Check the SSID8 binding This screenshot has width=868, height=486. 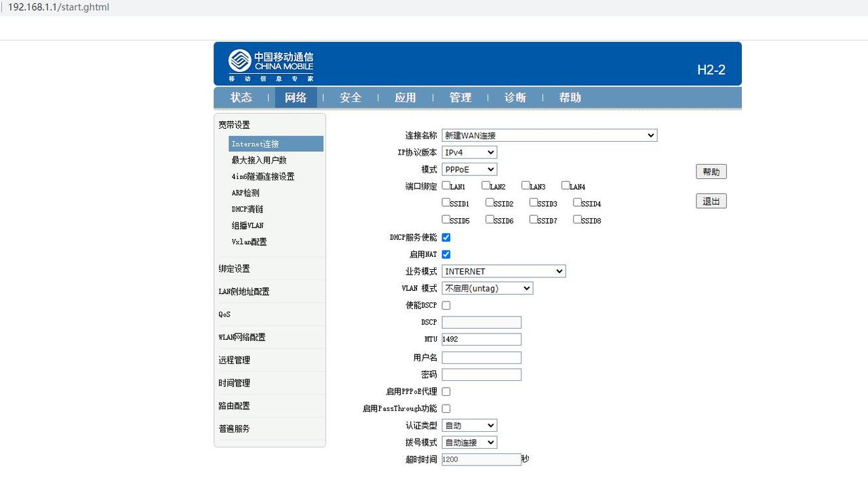coord(577,219)
